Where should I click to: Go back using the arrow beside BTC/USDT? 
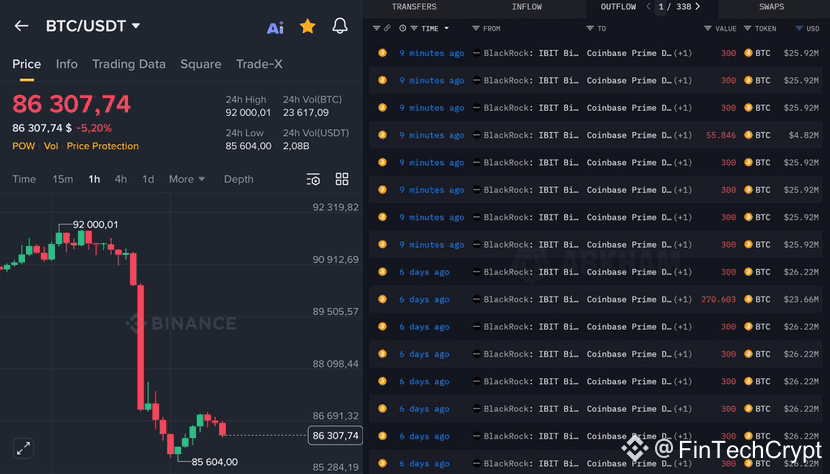(21, 26)
